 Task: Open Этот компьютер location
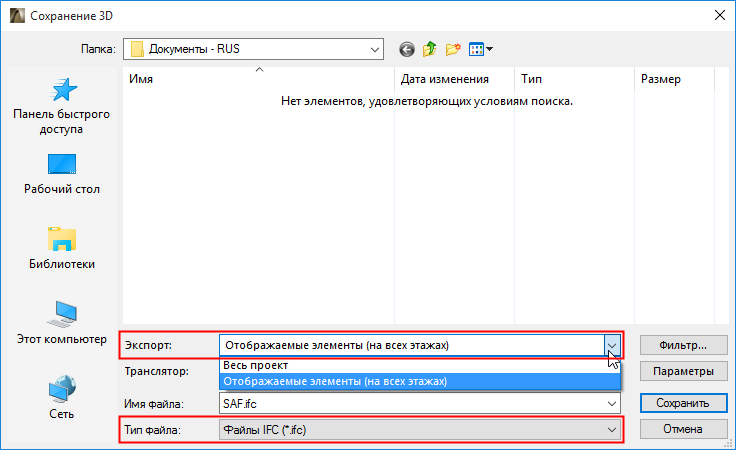point(61,323)
